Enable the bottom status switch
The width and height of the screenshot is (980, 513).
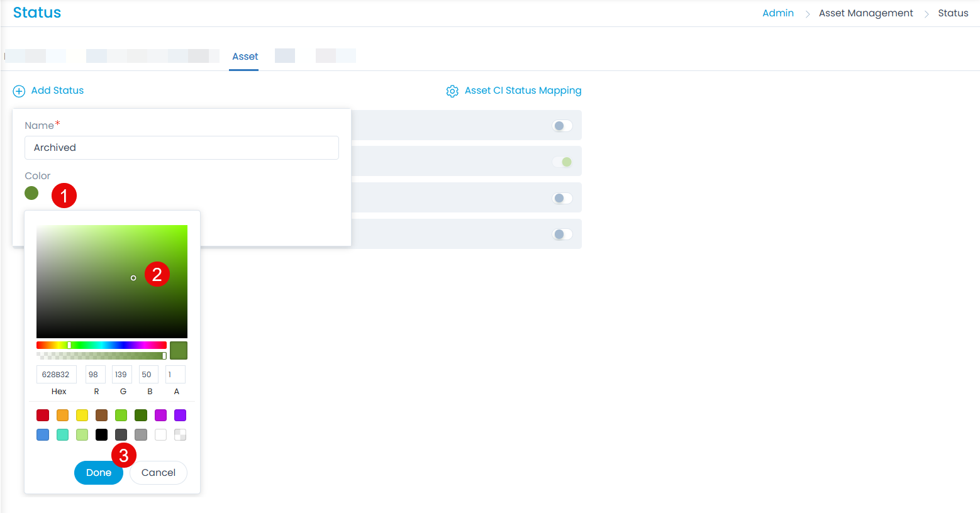pos(562,233)
